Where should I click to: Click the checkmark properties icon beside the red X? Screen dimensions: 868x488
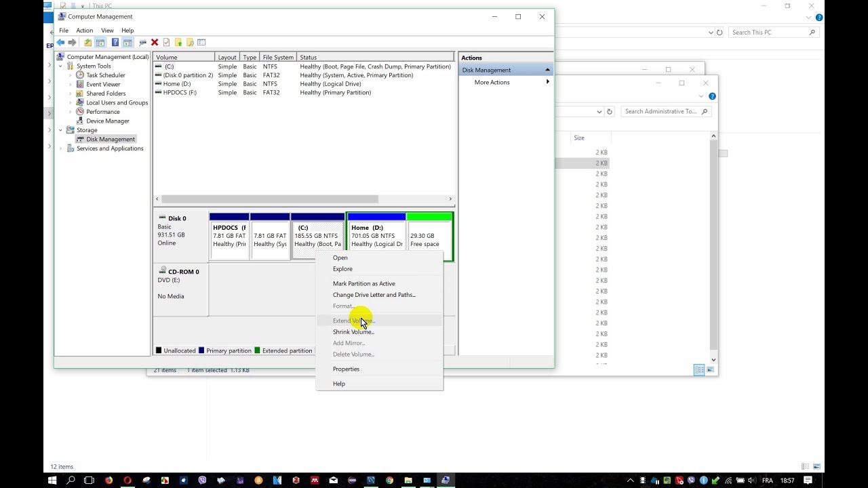click(166, 43)
